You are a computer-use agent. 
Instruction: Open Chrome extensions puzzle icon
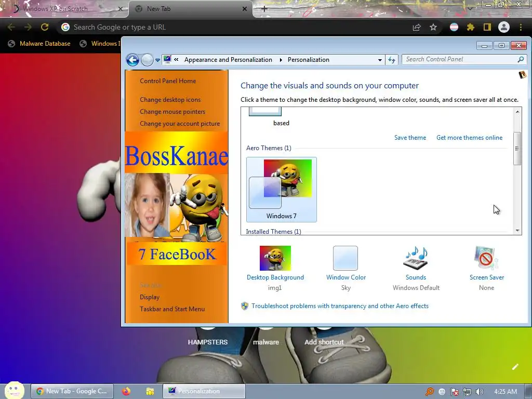[x=470, y=27]
